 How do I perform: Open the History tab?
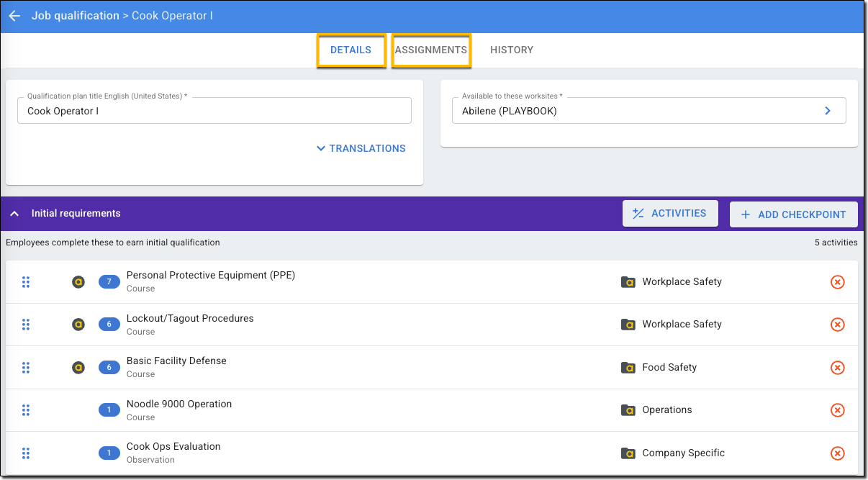pos(512,50)
